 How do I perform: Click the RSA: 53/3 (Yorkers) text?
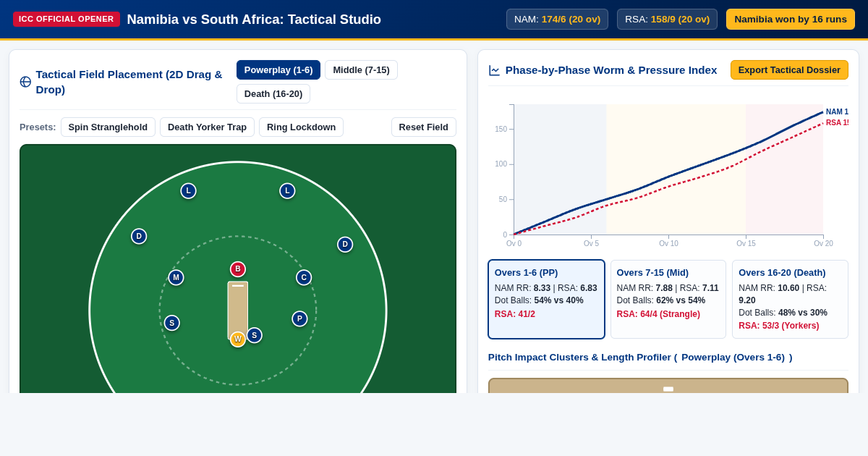(779, 326)
